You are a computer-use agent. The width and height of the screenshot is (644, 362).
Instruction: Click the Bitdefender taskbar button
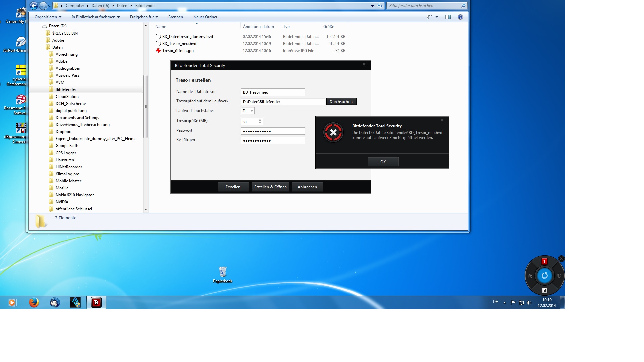coord(96,302)
